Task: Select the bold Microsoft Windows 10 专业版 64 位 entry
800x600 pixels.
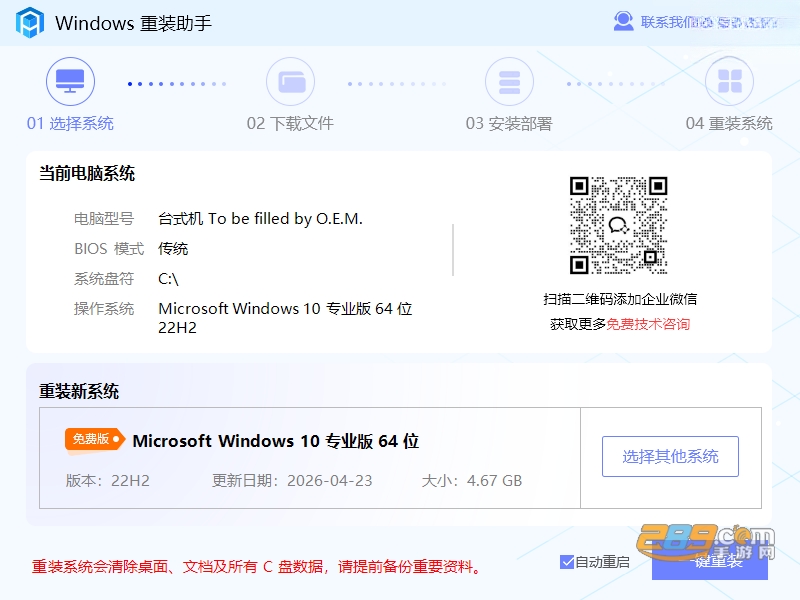Action: click(276, 441)
